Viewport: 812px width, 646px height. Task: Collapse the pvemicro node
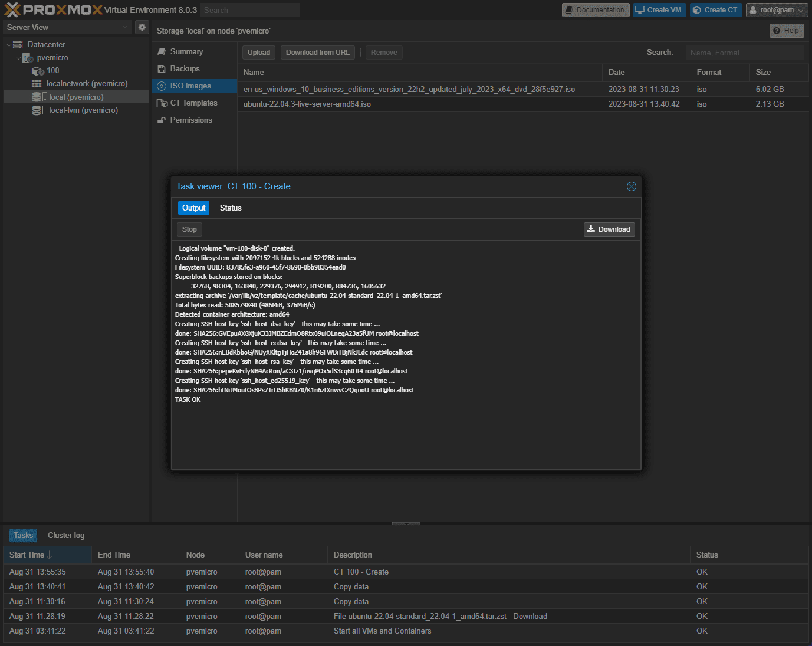click(x=18, y=58)
